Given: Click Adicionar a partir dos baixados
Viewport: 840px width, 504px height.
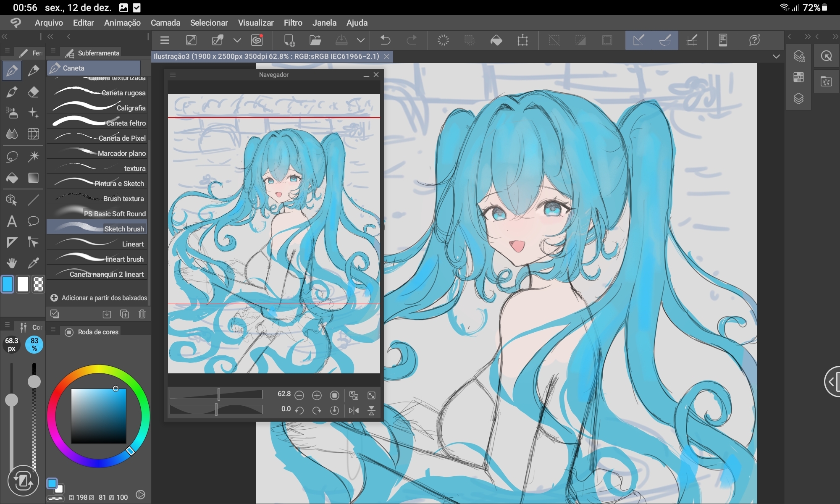Looking at the screenshot, I should 99,298.
